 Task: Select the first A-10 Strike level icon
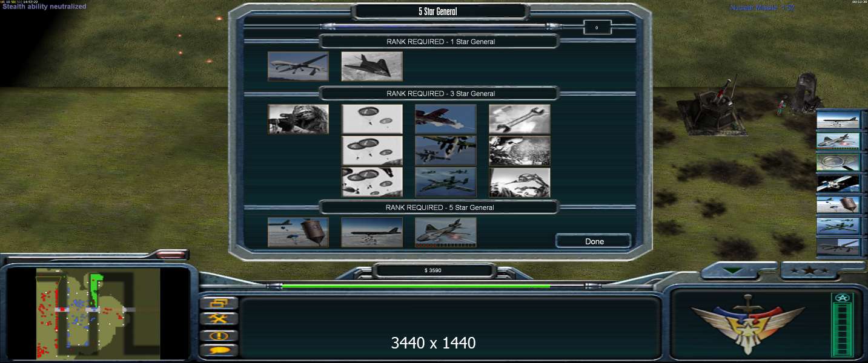point(446,119)
